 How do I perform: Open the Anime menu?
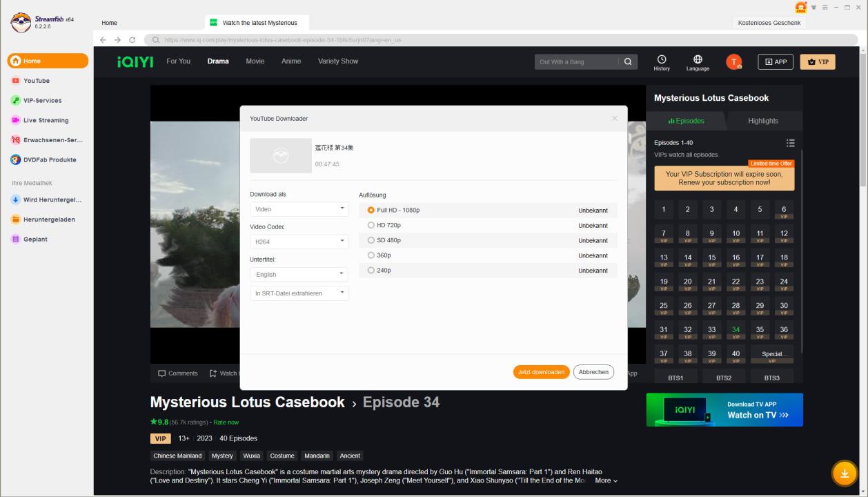click(291, 61)
